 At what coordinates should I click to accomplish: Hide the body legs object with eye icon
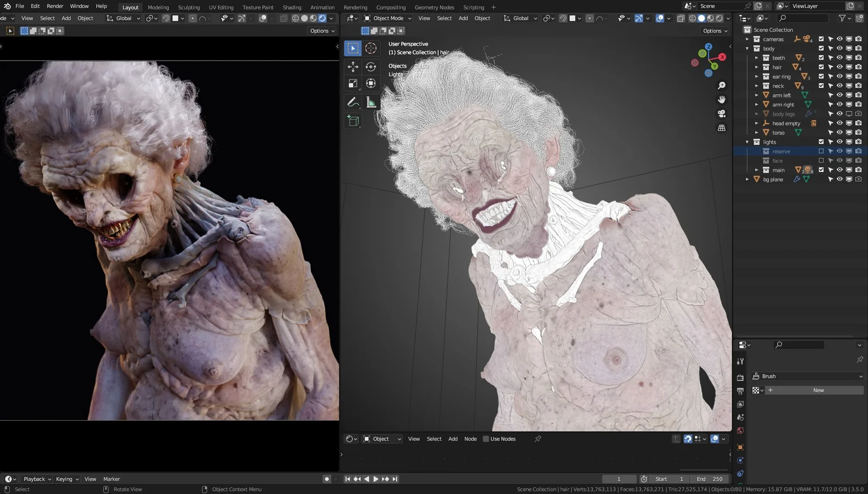[x=839, y=114]
